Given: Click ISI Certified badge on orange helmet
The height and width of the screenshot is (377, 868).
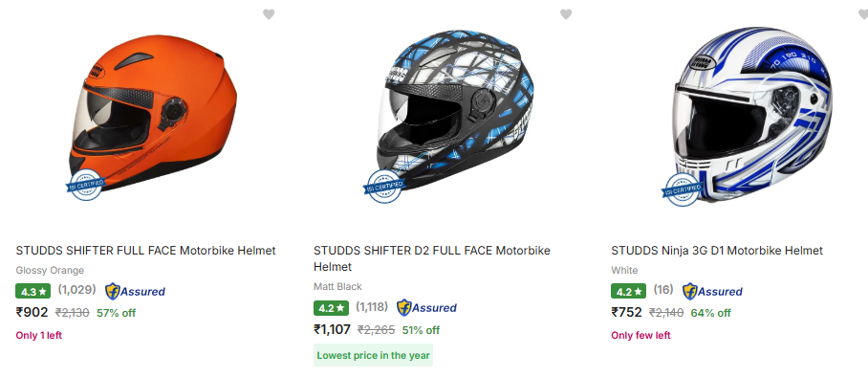Looking at the screenshot, I should 85,186.
